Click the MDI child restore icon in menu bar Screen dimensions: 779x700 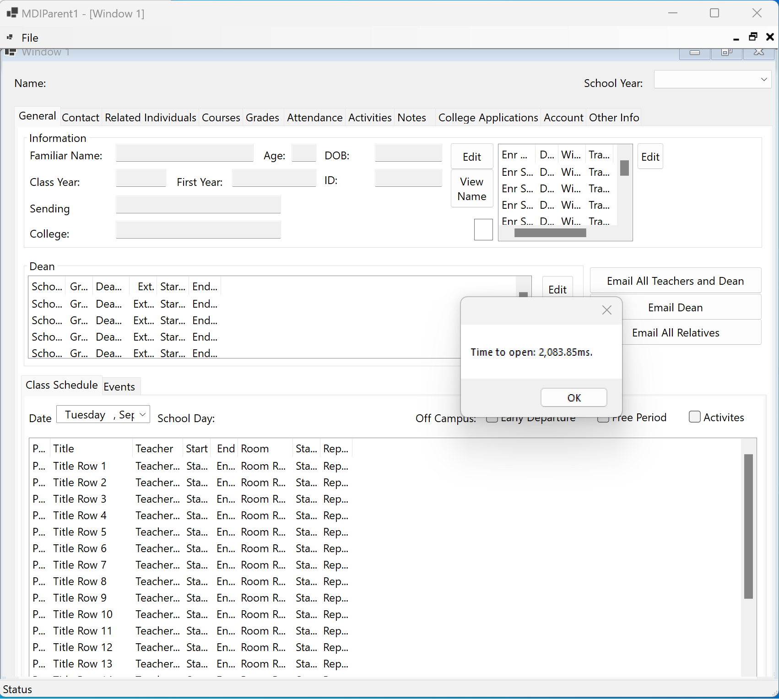coord(753,37)
